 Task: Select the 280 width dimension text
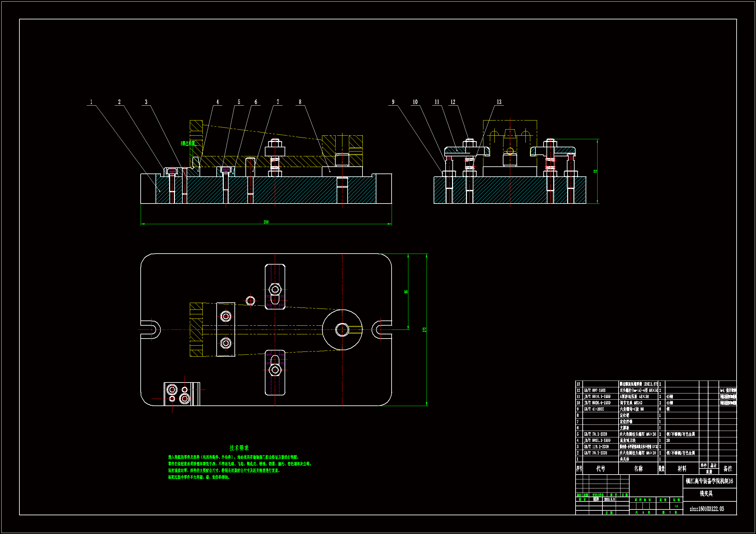[x=266, y=222]
